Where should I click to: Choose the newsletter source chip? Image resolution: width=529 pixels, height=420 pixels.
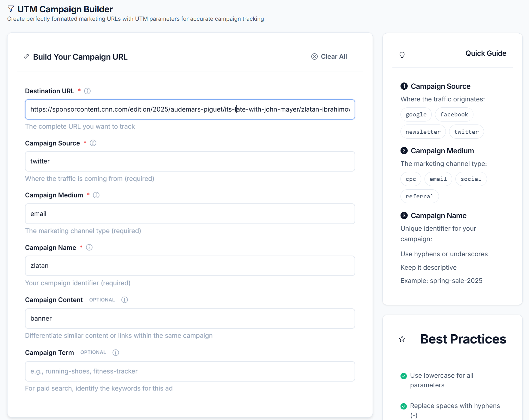[x=423, y=132]
